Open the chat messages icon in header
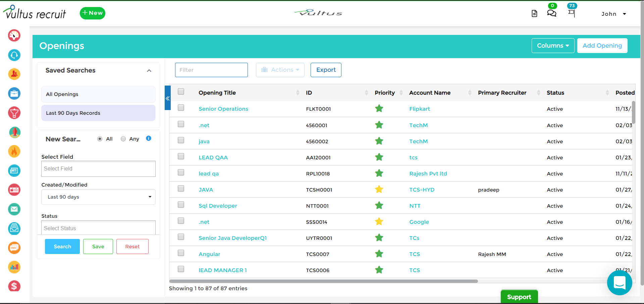The image size is (644, 304). tap(551, 13)
